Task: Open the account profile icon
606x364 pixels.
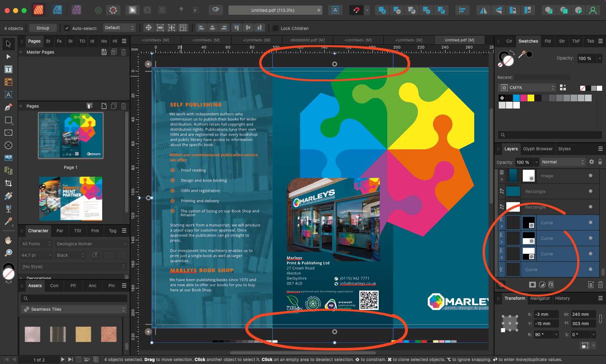Action: [x=593, y=10]
